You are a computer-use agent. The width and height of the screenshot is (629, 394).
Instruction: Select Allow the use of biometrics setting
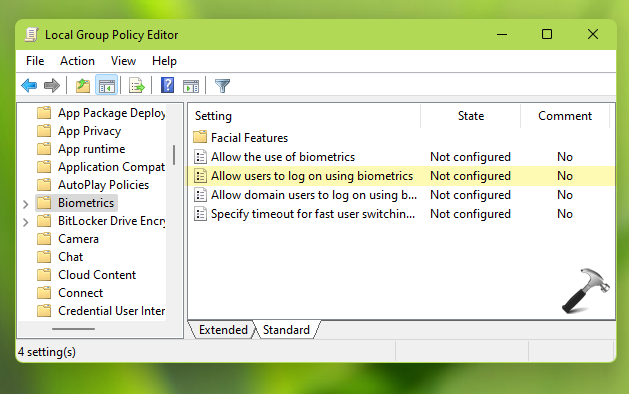[x=283, y=157]
